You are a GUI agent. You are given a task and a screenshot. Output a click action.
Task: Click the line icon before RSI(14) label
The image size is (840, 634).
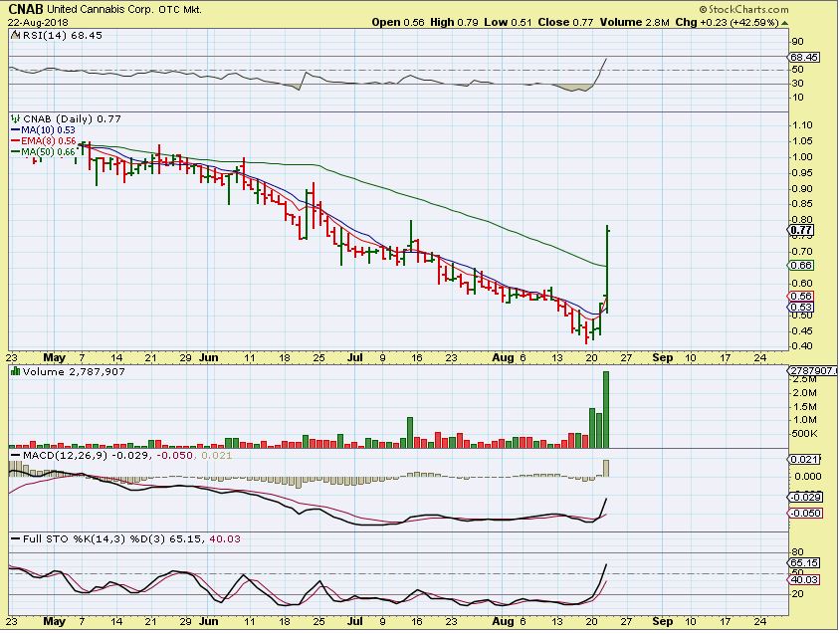point(16,36)
